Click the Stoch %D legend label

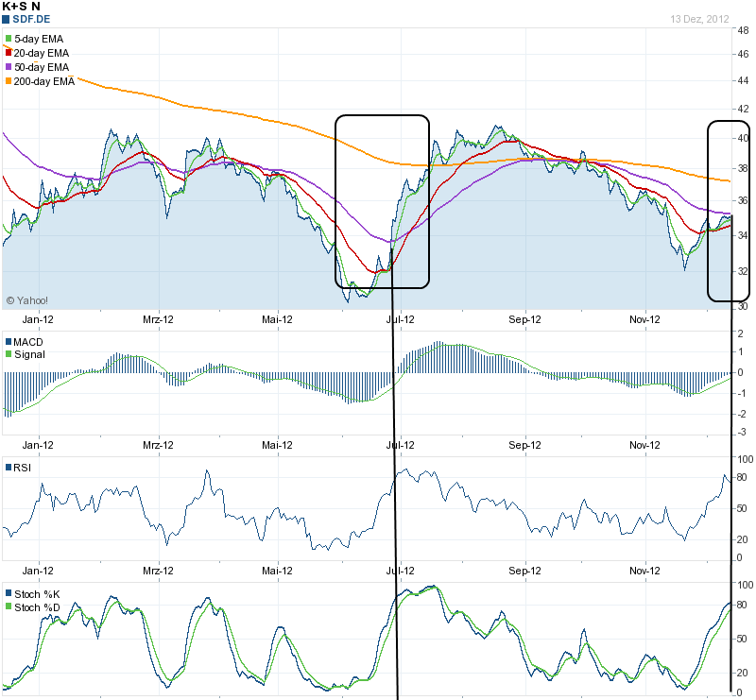(37, 607)
